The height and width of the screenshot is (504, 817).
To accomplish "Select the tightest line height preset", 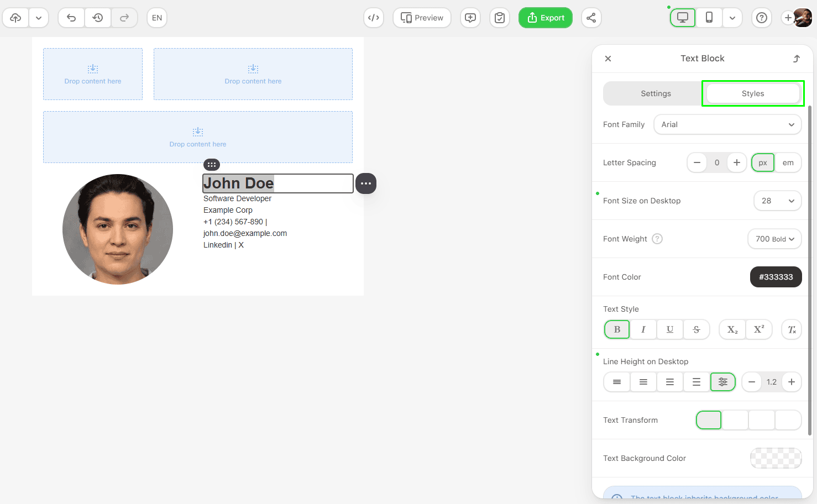I will point(617,382).
